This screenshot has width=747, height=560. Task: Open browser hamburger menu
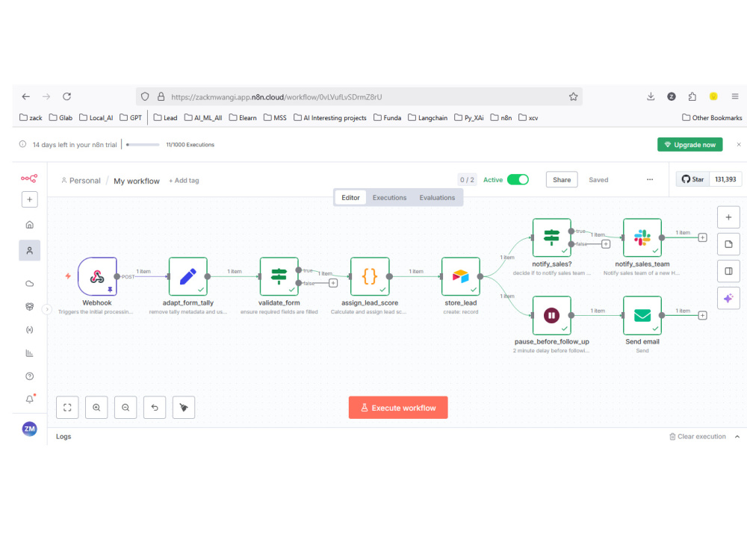[x=735, y=96]
